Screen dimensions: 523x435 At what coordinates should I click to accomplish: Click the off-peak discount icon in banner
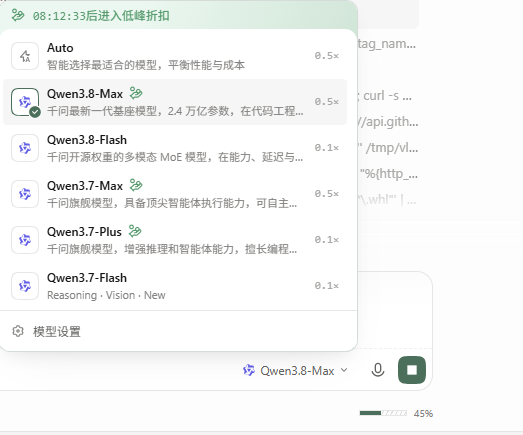coord(18,15)
